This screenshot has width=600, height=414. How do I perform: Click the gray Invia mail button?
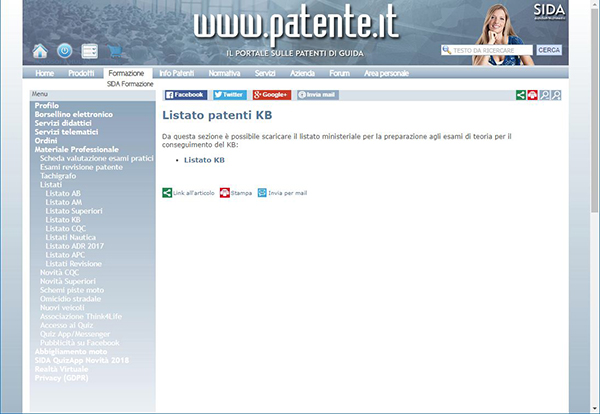pyautogui.click(x=317, y=95)
